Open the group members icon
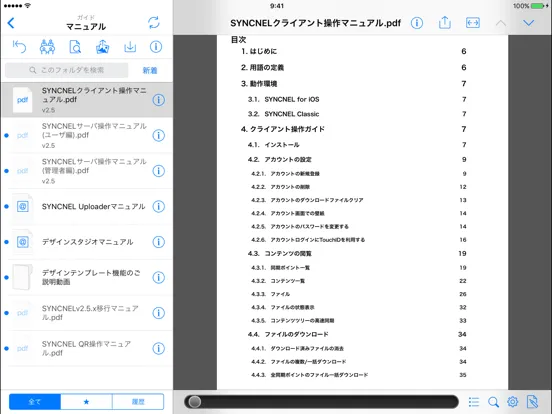 click(x=47, y=47)
